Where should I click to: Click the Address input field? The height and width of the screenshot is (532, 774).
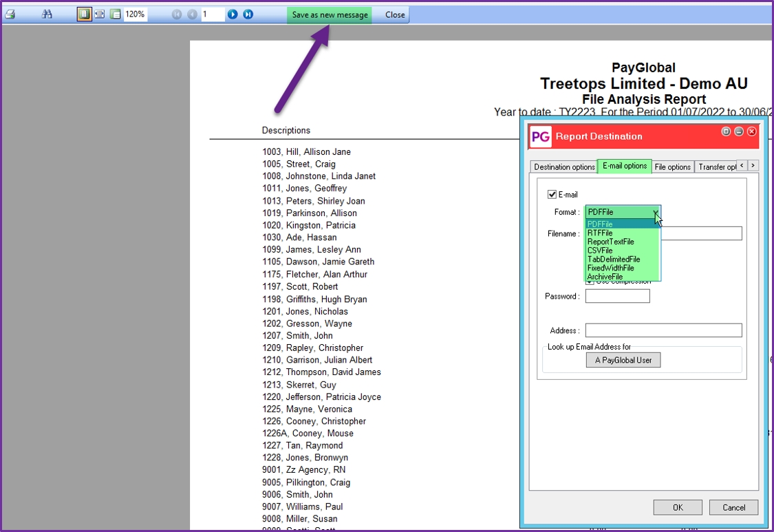tap(663, 330)
